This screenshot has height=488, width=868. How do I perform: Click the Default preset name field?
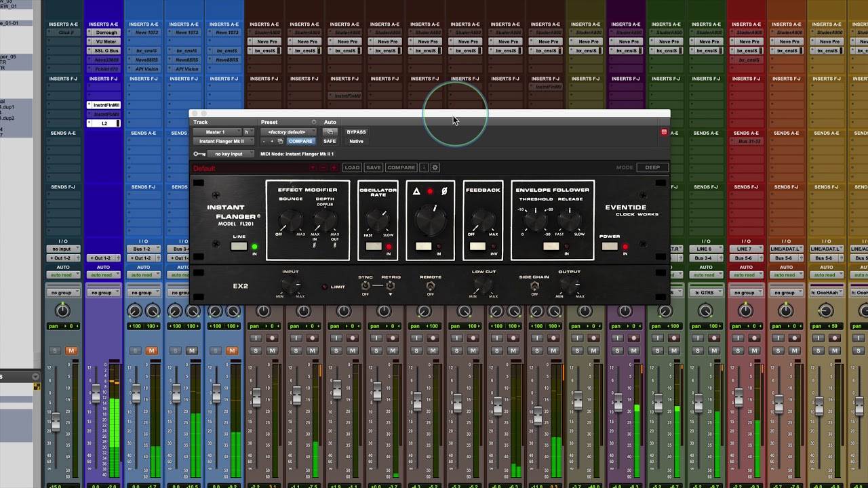click(x=250, y=167)
